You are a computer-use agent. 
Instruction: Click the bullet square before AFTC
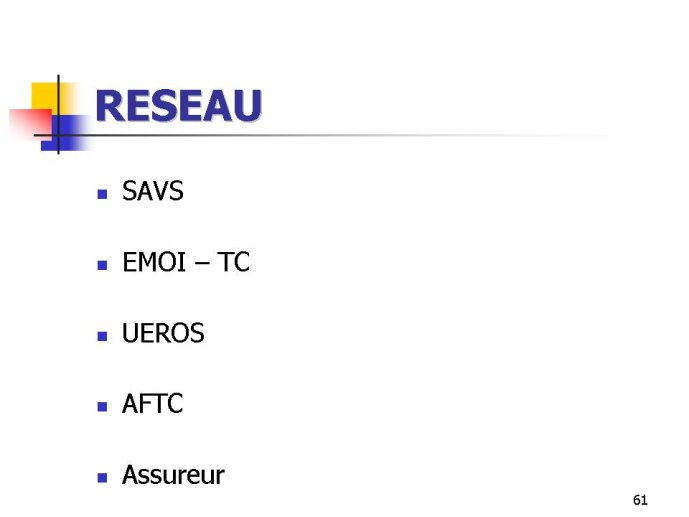pyautogui.click(x=102, y=407)
